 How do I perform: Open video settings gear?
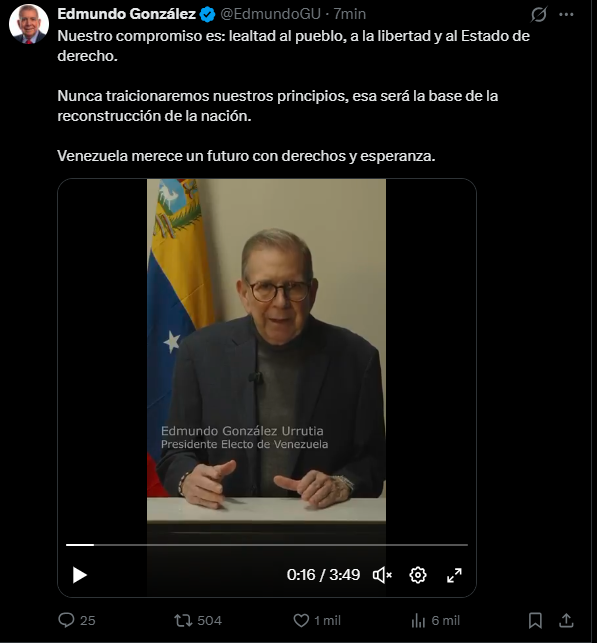(418, 575)
